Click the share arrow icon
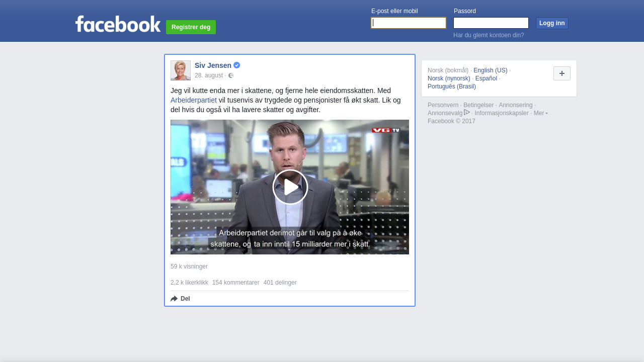The image size is (644, 362). (174, 299)
